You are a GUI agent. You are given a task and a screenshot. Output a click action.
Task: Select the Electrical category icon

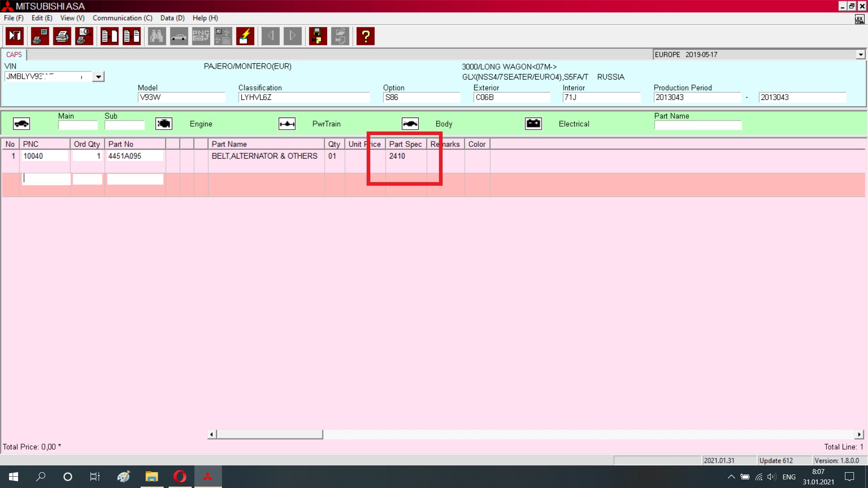coord(533,124)
